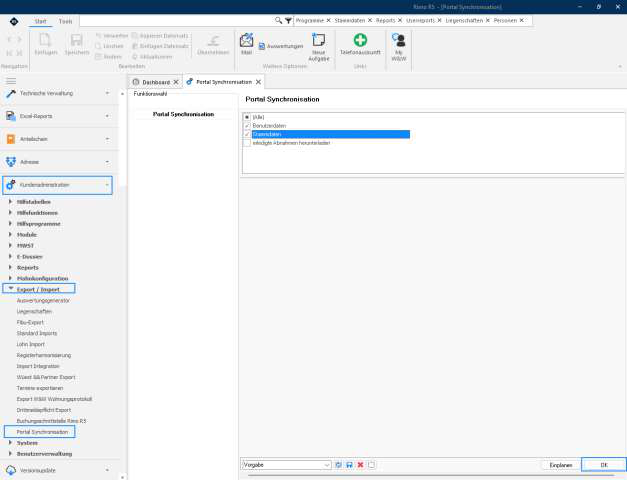Image resolution: width=627 pixels, height=480 pixels.
Task: Open Termine exportieren tree item
Action: (40, 388)
